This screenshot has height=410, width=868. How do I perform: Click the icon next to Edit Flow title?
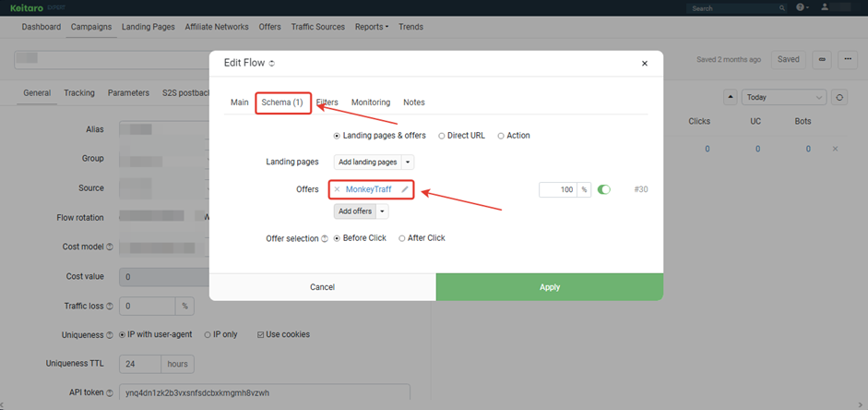(x=271, y=64)
